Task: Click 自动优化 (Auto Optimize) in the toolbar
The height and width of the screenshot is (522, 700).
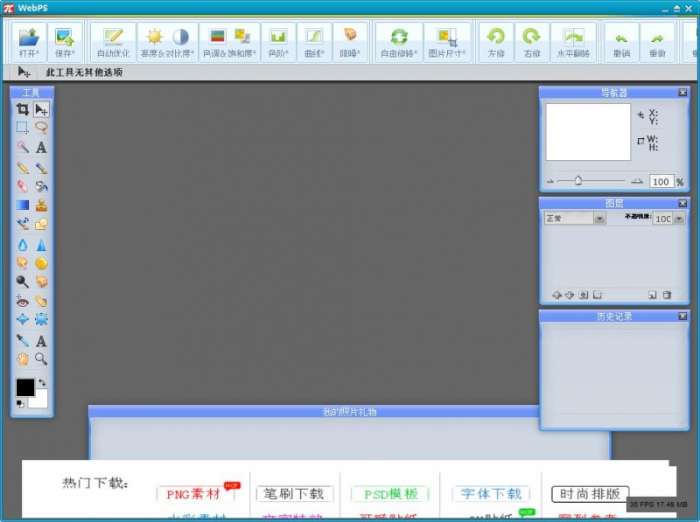Action: tap(113, 42)
